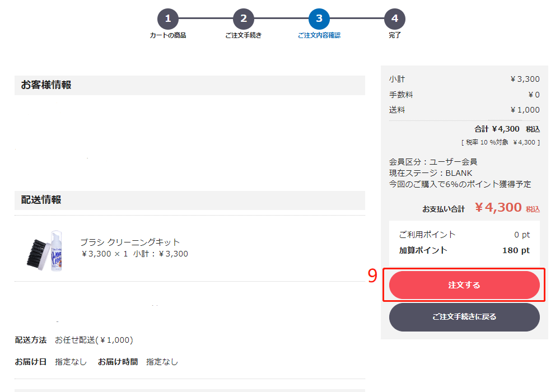Click the お客様情報 section header

(46, 85)
